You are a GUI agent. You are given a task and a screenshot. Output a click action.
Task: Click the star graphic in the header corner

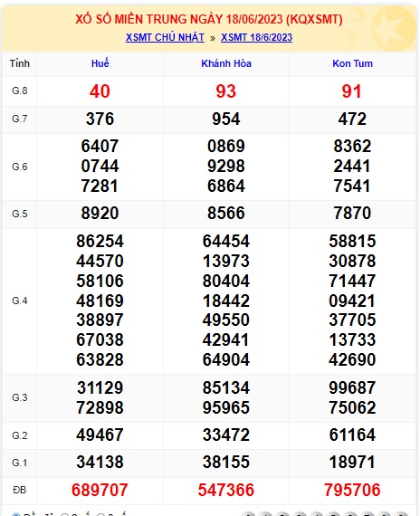(x=394, y=28)
